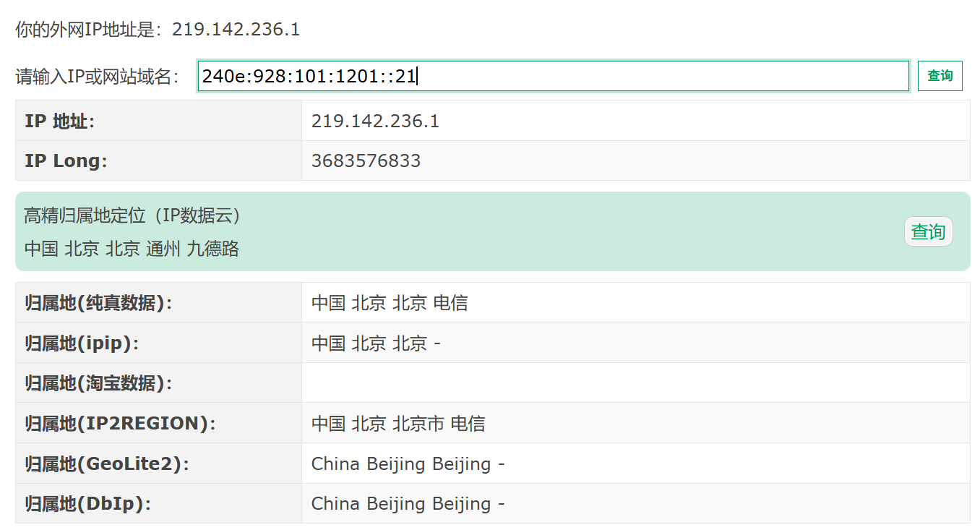Click the 纯真数据 result 中国 北京 北京 电信

click(x=390, y=303)
